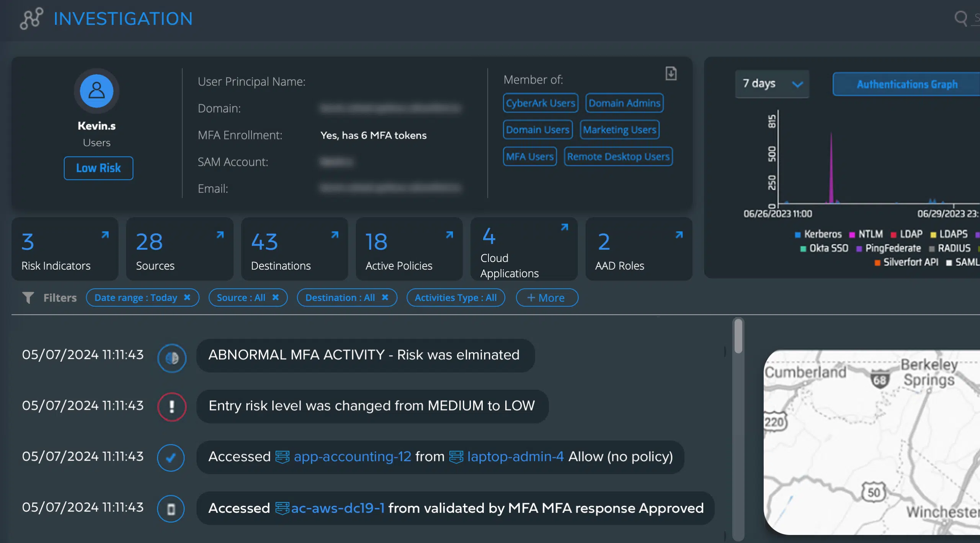This screenshot has width=980, height=543.
Task: Add more filters with More
Action: coord(547,298)
